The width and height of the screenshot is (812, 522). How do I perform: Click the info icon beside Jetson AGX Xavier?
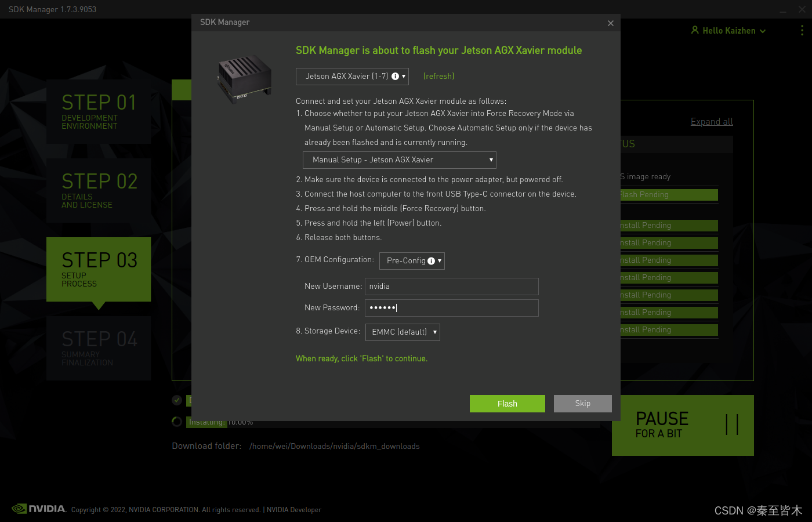(395, 77)
